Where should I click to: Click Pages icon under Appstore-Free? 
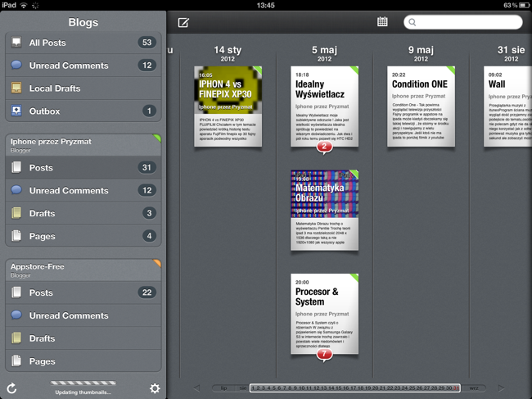point(16,360)
